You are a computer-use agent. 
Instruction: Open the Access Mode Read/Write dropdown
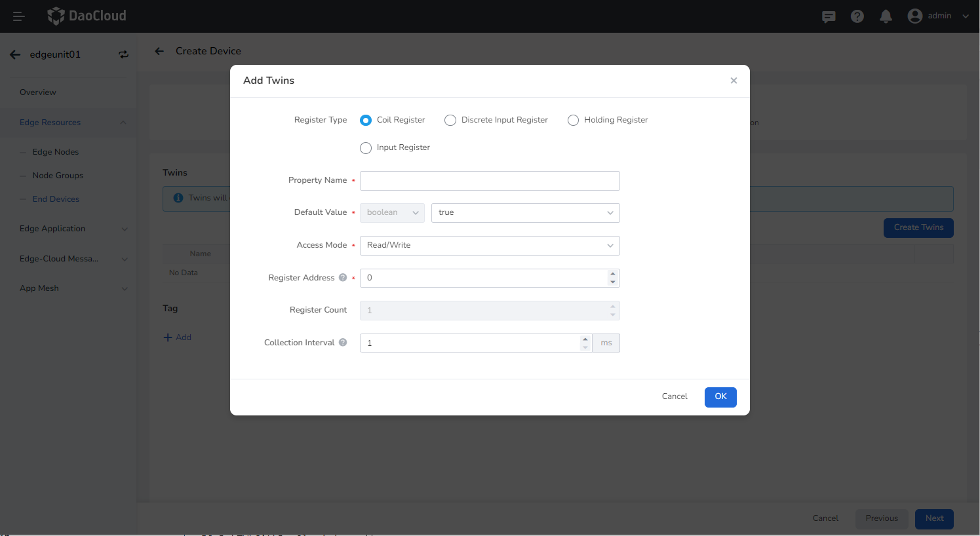(490, 246)
